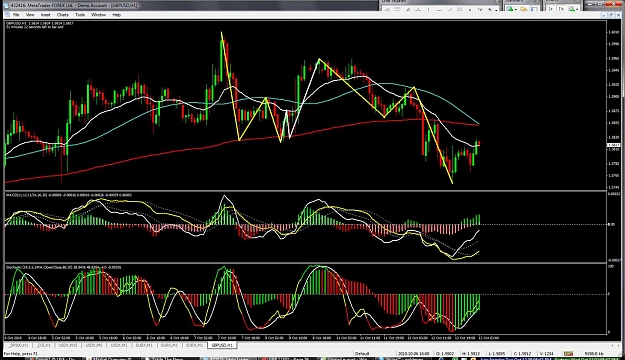Open the Indicators list icon in Charts toolbar

click(x=571, y=9)
